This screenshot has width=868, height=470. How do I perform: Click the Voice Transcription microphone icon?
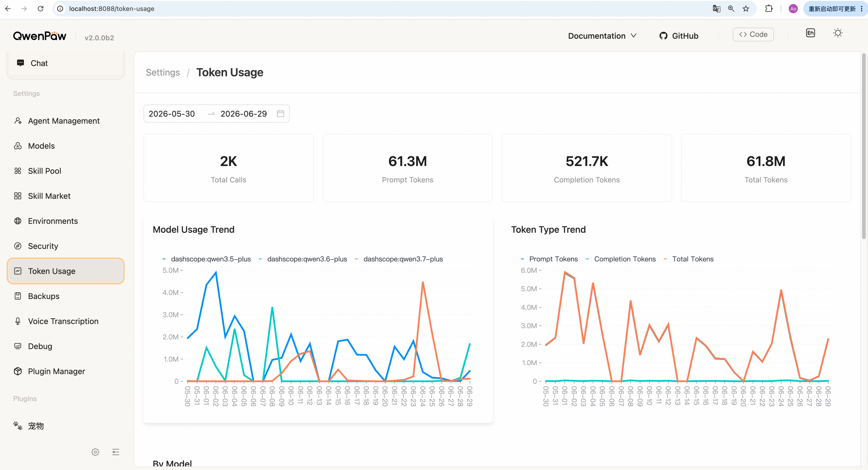[18, 321]
